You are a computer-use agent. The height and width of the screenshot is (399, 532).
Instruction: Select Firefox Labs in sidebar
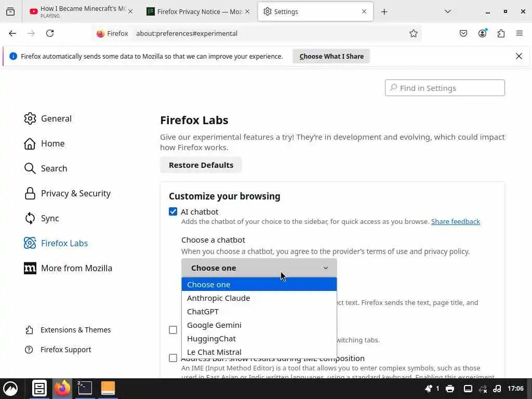[x=56, y=243]
